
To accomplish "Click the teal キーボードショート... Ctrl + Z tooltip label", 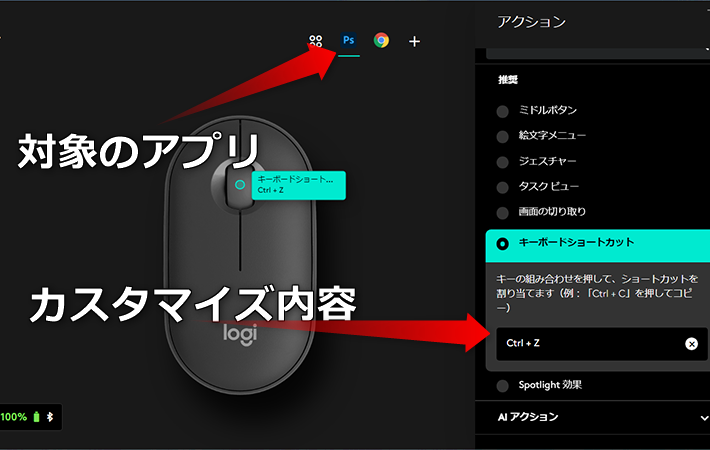I will (x=299, y=185).
